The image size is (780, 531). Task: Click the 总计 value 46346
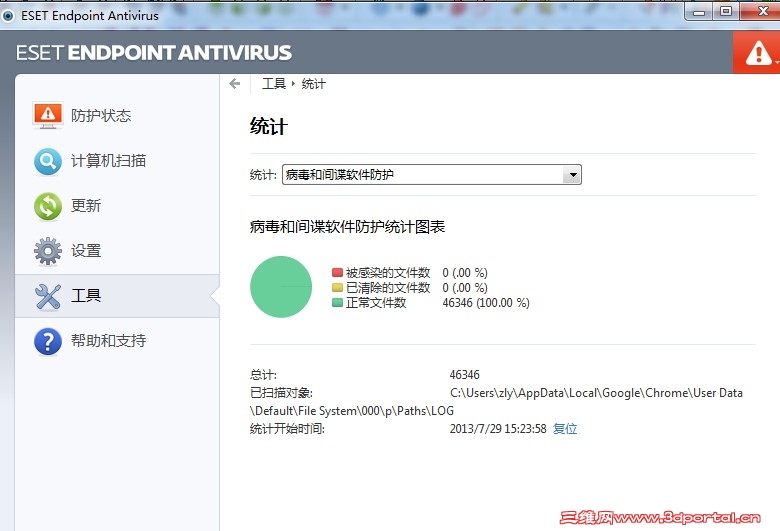[465, 375]
